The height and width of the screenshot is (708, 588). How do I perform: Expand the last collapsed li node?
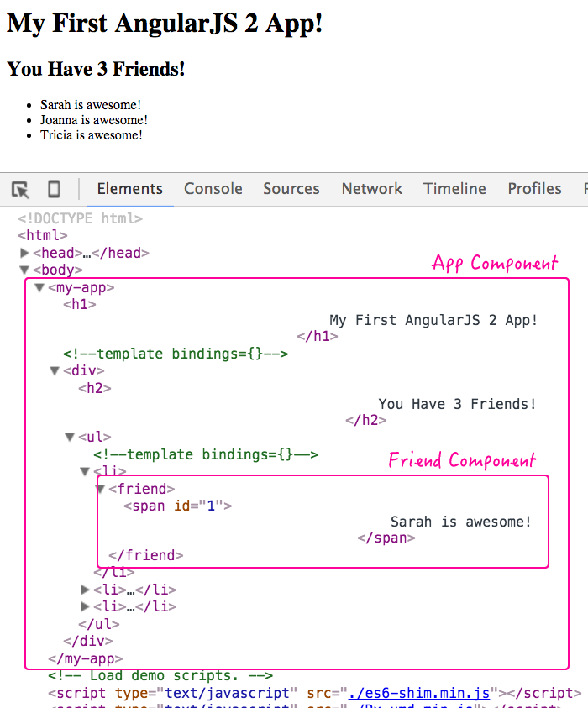coord(85,606)
